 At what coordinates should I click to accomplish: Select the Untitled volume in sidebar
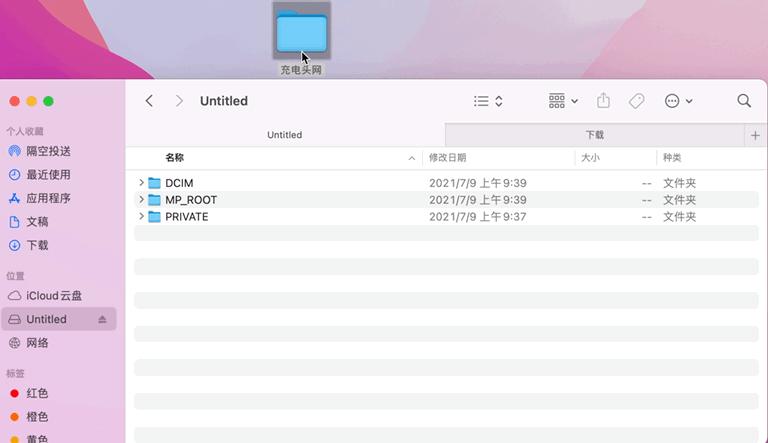(59, 319)
